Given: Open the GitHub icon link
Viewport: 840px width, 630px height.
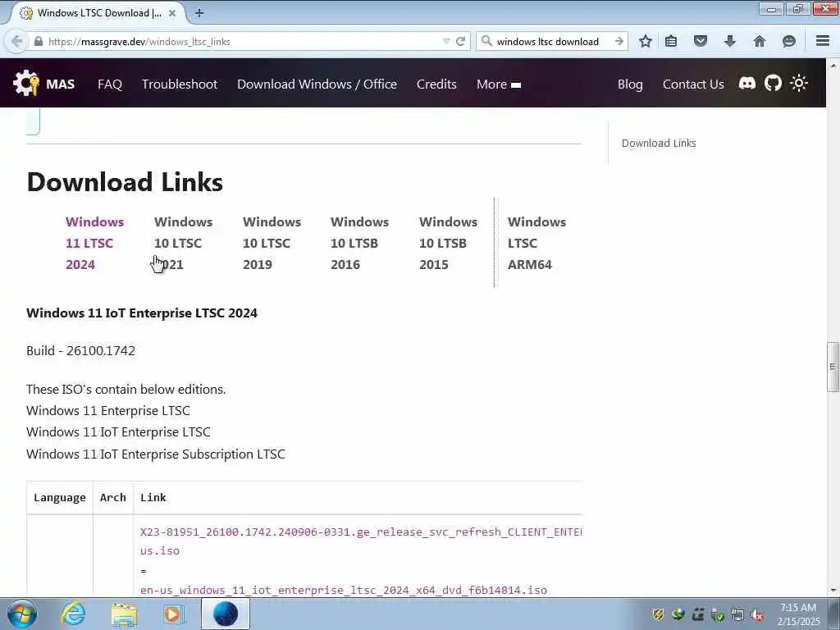Looking at the screenshot, I should click(773, 84).
